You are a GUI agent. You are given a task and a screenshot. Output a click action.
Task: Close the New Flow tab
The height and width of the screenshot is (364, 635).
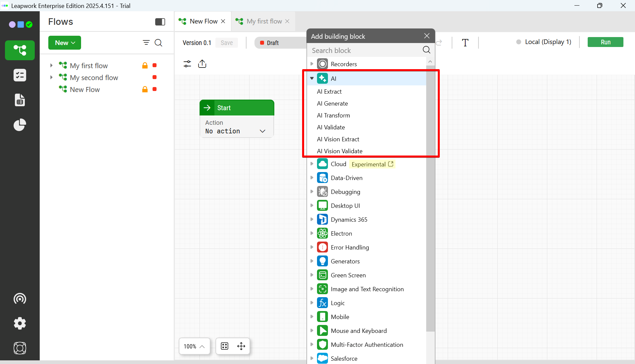click(x=223, y=21)
